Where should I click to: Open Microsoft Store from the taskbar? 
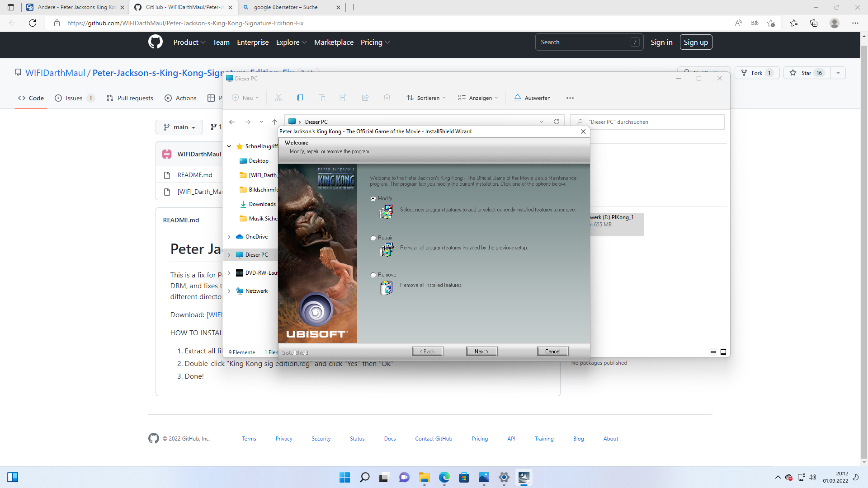tap(464, 477)
